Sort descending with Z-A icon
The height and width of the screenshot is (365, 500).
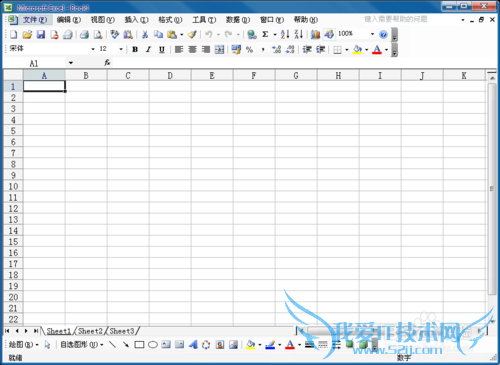click(299, 34)
